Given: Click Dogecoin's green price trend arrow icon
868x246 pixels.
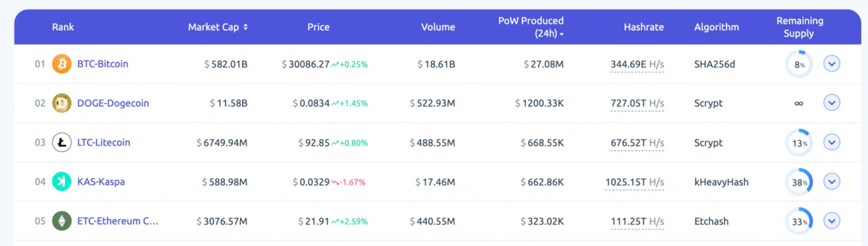Looking at the screenshot, I should point(335,103).
